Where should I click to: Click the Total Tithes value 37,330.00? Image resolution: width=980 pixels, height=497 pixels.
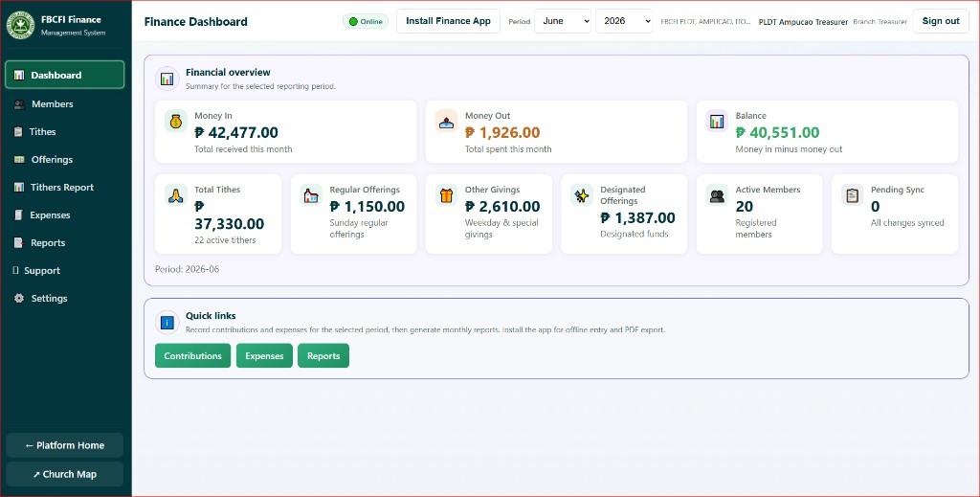pyautogui.click(x=230, y=224)
